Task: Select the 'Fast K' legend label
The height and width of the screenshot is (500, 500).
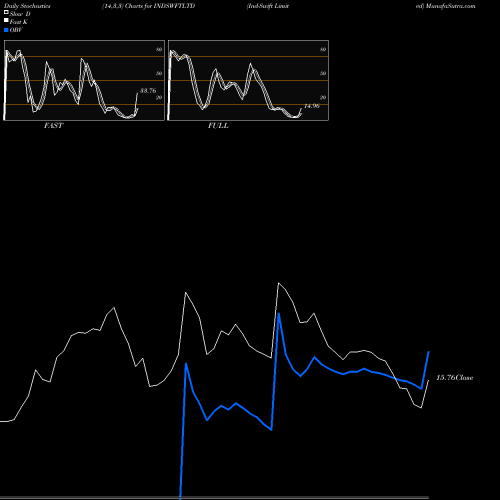Action: (x=19, y=22)
